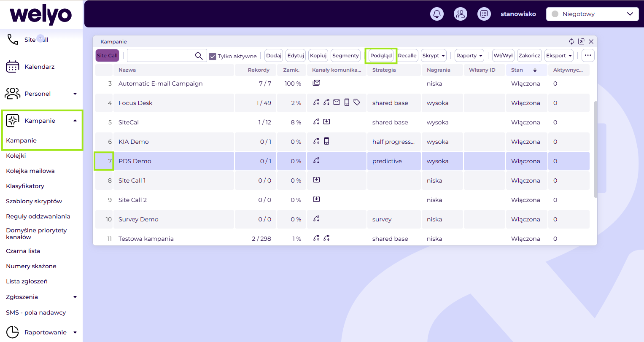The image size is (644, 342).
Task: Click the Recalle button
Action: click(407, 56)
